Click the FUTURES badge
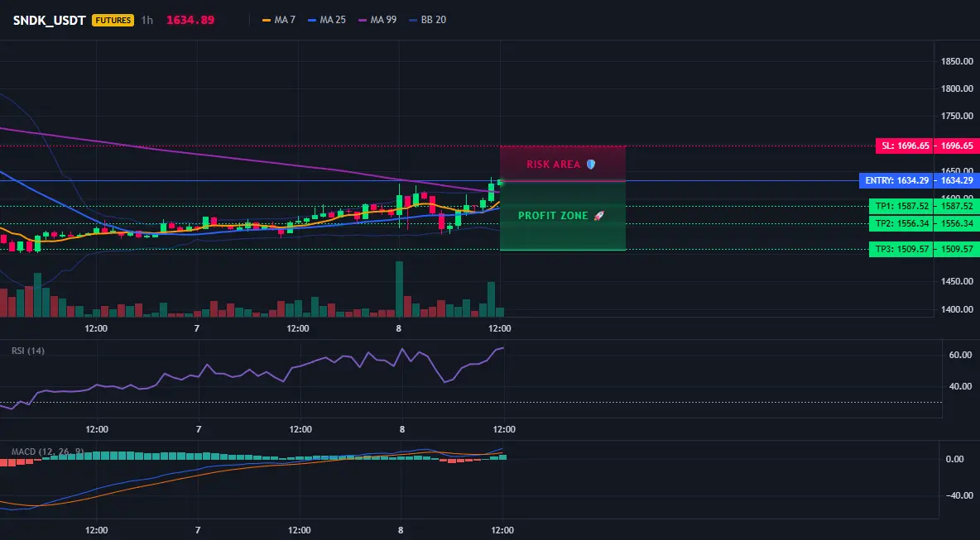Viewport: 980px width, 540px height. 113,20
